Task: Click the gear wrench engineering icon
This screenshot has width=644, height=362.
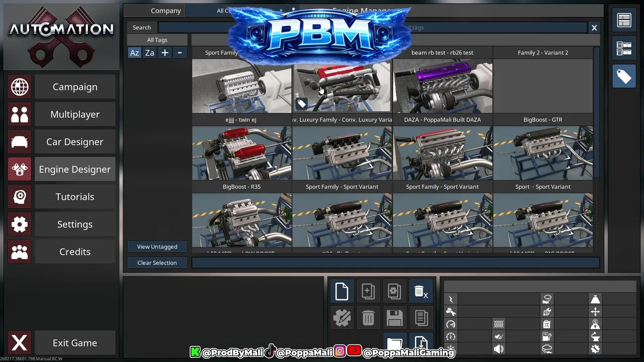Action: tap(595, 348)
